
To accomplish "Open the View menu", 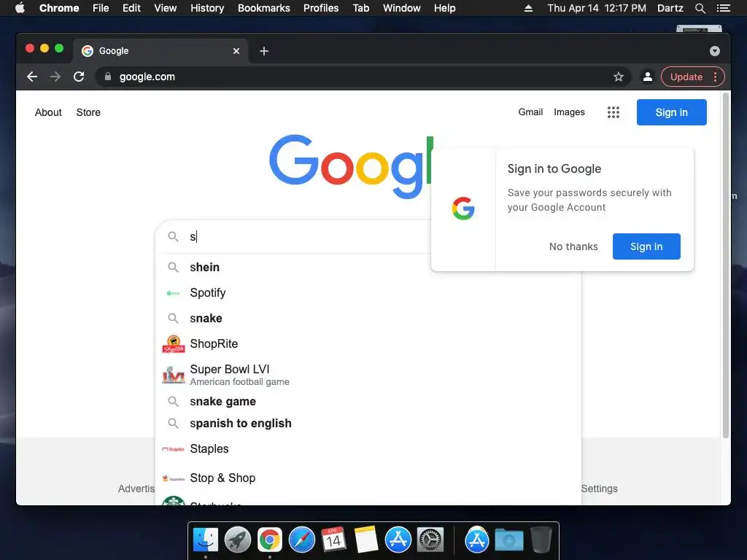I will tap(166, 8).
